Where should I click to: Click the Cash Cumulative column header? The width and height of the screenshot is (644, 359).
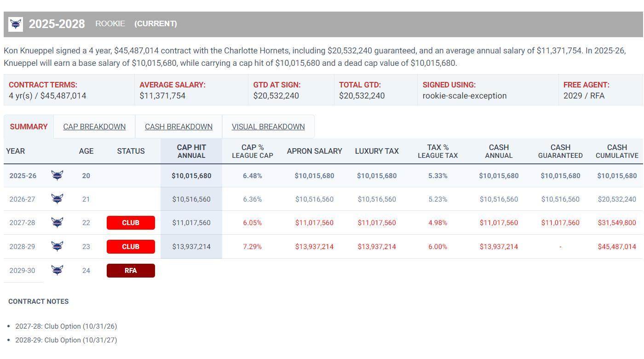[x=617, y=151]
